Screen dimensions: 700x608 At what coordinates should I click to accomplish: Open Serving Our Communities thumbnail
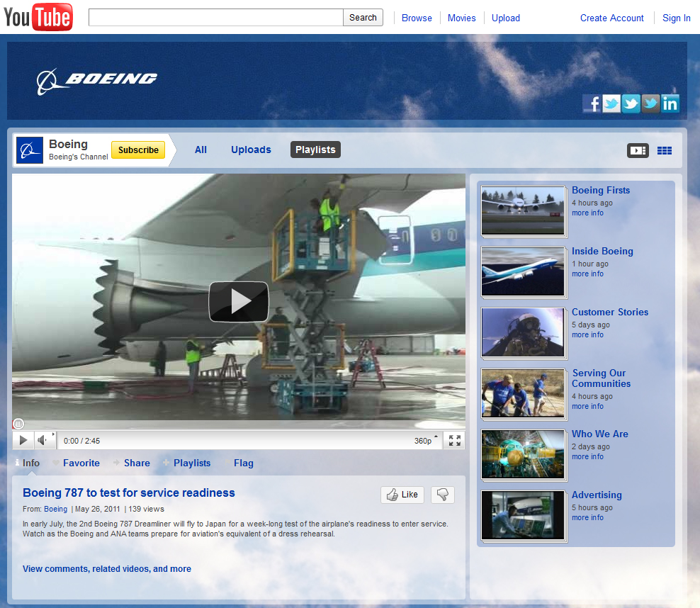(x=523, y=393)
